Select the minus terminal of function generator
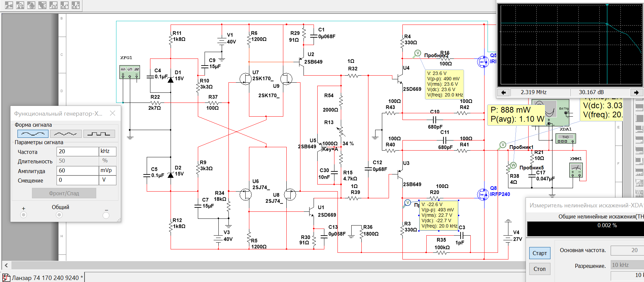Viewport: 644px width, 282px height. coord(106,215)
